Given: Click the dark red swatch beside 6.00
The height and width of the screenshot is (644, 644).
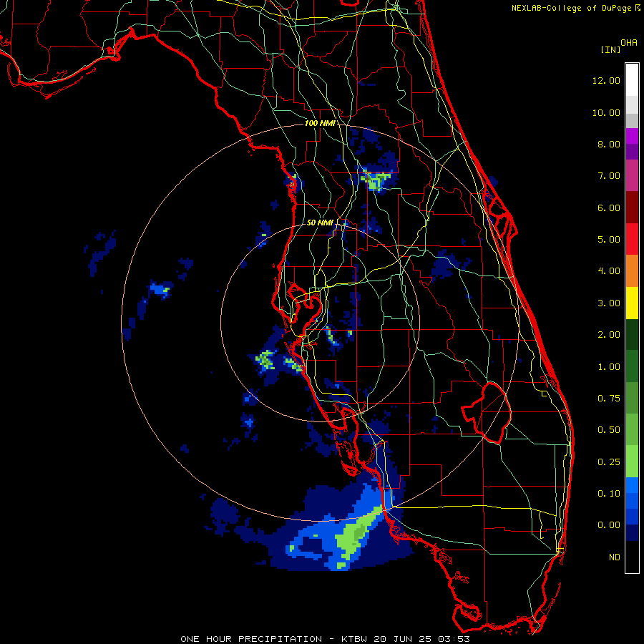Looking at the screenshot, I should pos(632,208).
